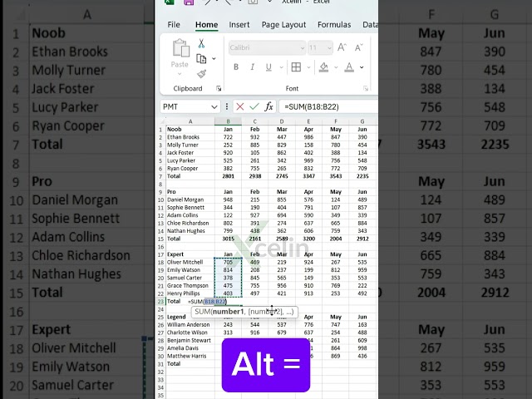Click the Font Color letter A icon
Screen dimensions: 532x399
pos(349,67)
